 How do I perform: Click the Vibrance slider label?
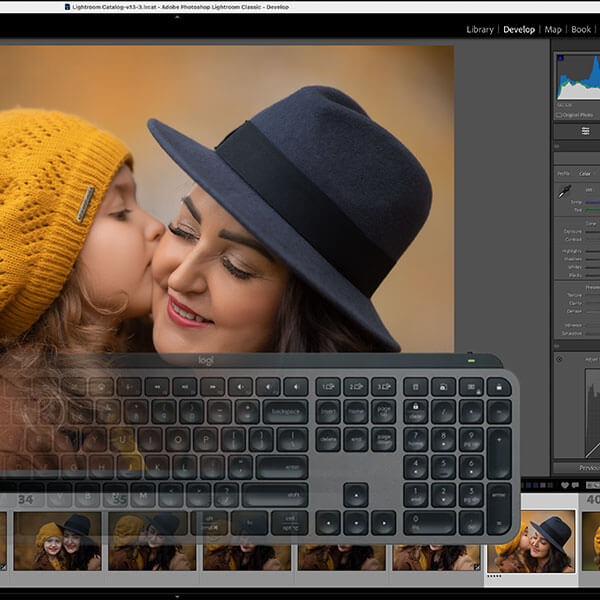[573, 325]
